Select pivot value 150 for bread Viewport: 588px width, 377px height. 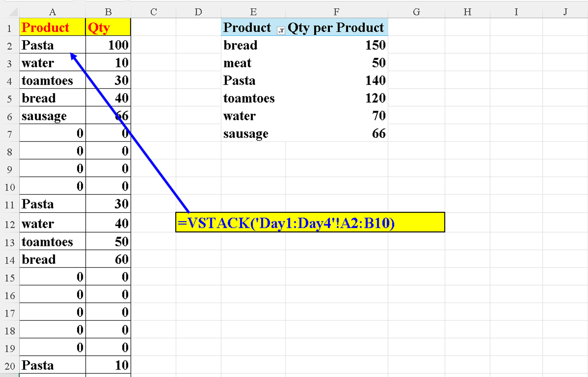[x=337, y=45]
